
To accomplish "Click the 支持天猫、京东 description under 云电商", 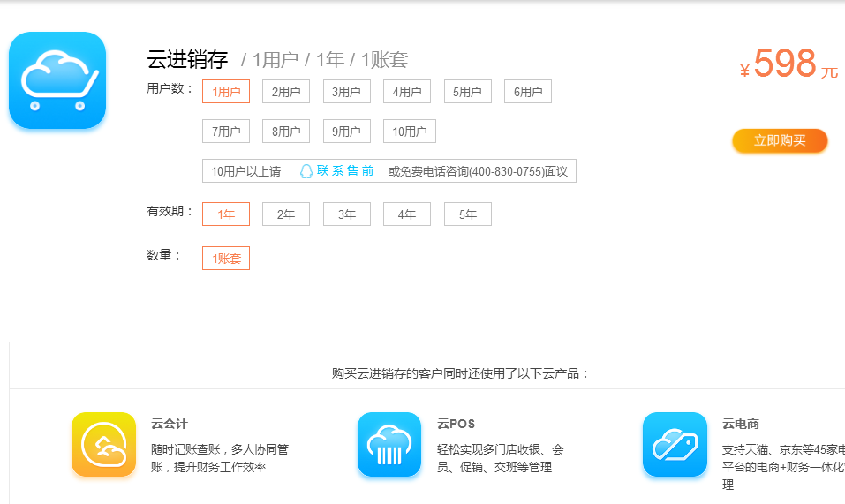I will pos(783,467).
